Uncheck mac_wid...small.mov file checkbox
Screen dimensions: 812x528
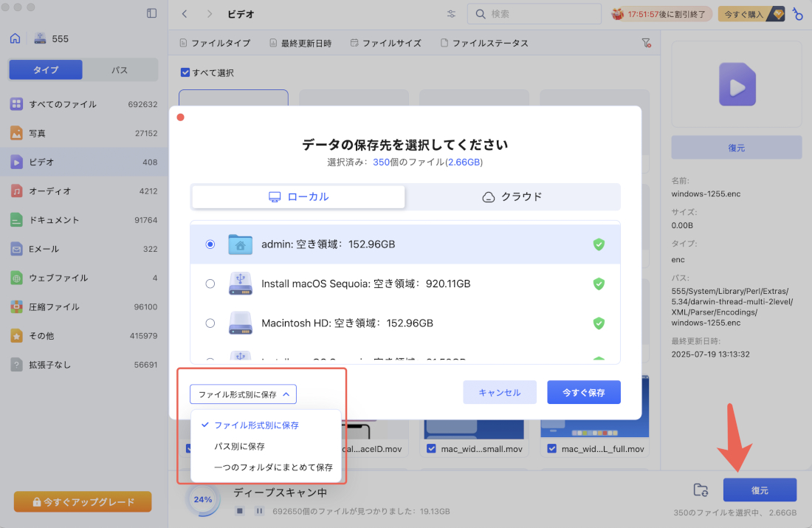coord(431,448)
